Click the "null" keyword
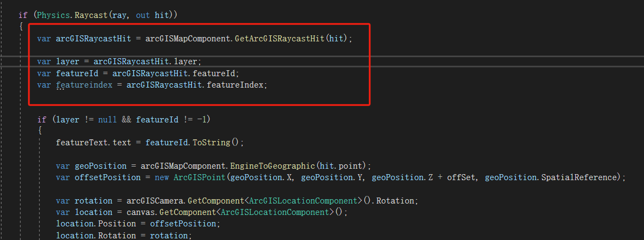 click(x=107, y=120)
